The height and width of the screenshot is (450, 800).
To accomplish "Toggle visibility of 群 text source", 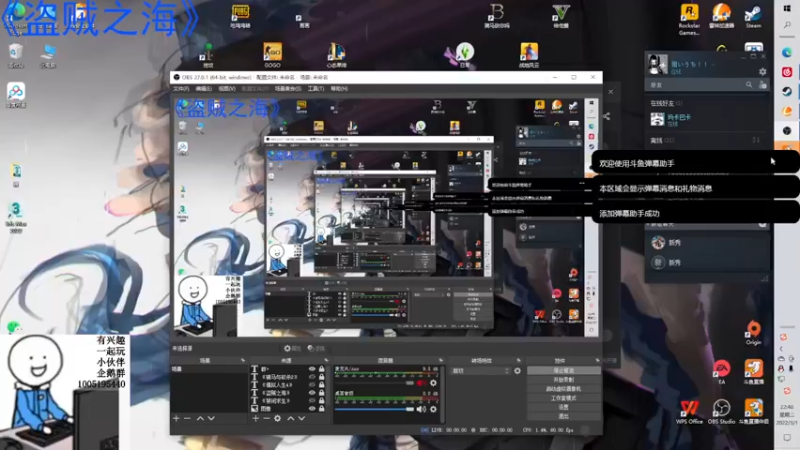I will pyautogui.click(x=312, y=369).
